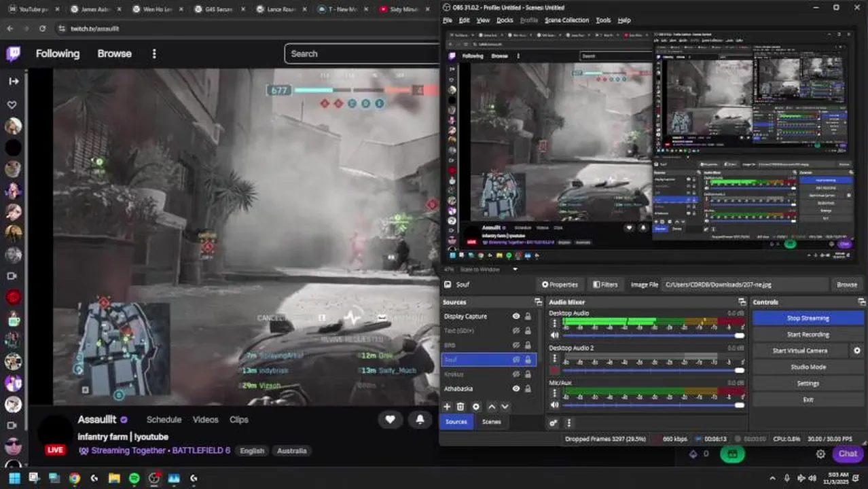Open File Explorer from the taskbar
This screenshot has width=868, height=489.
click(x=114, y=478)
